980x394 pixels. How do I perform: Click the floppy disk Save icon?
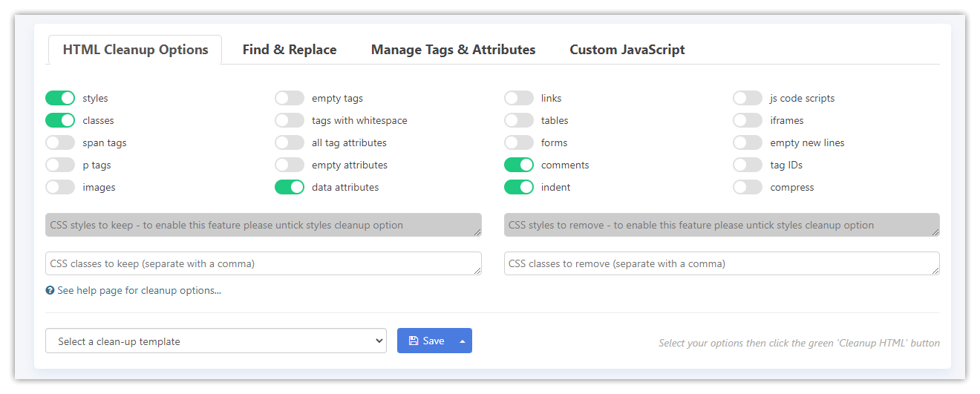point(414,341)
